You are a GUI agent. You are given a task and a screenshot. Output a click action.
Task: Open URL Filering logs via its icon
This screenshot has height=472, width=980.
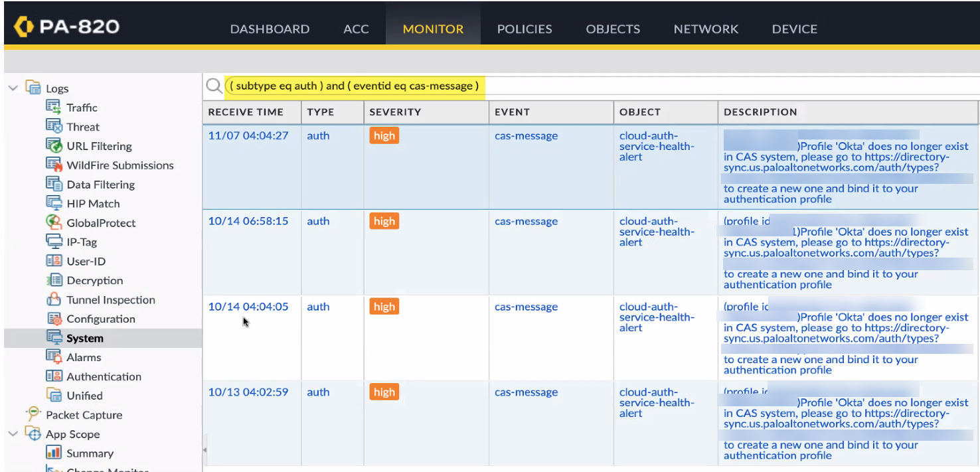54,146
